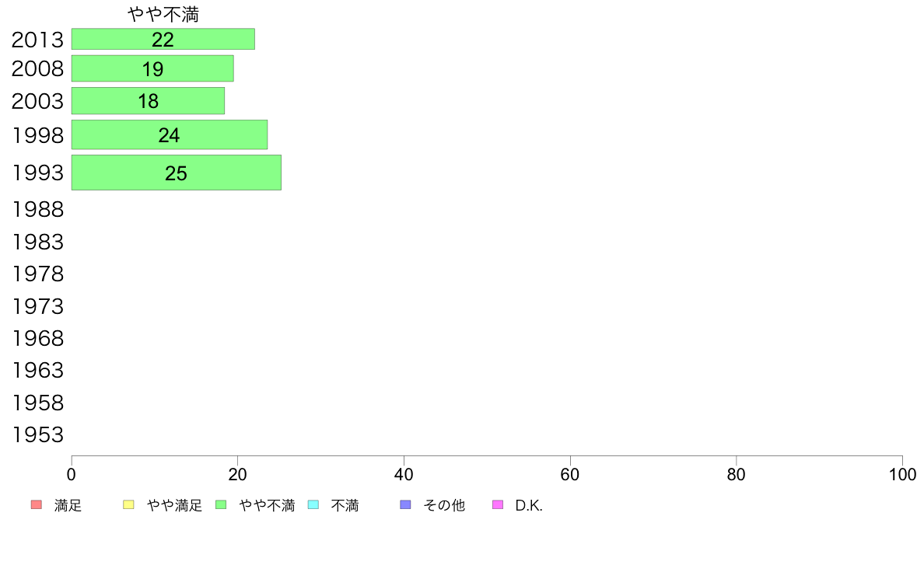Click the magenta D.K. legend swatch

498,505
